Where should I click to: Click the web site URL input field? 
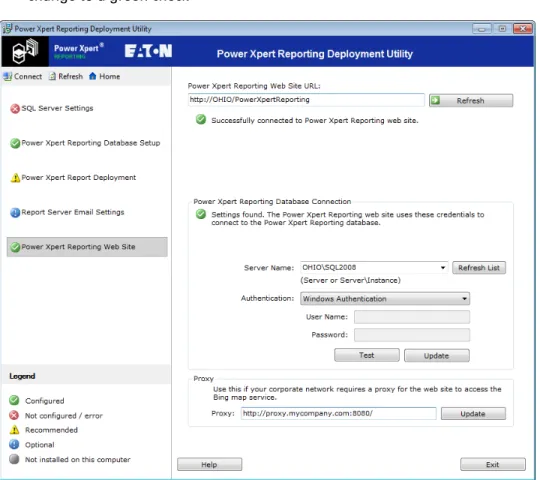click(x=306, y=100)
